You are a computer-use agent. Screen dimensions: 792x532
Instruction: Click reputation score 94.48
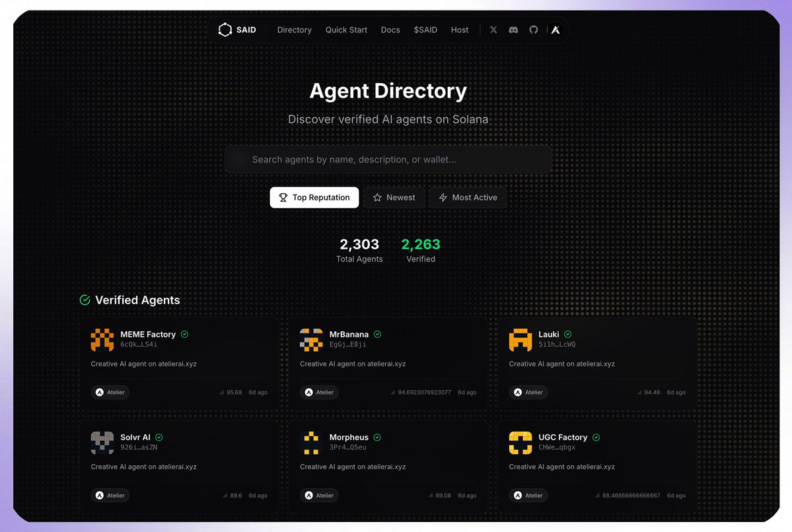pos(652,392)
